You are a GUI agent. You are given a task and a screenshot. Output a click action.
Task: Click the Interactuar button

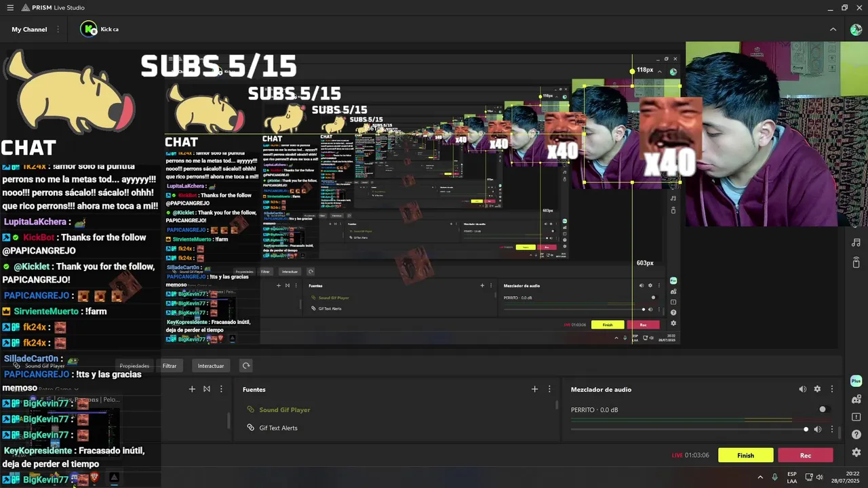(211, 366)
